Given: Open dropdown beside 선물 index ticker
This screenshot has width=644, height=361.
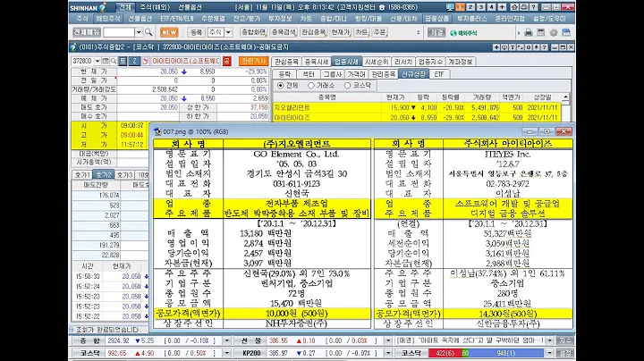Looking at the screenshot, I should (387, 340).
